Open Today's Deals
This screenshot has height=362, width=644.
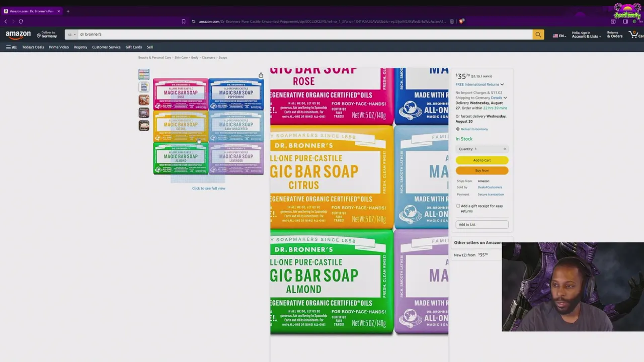click(33, 47)
